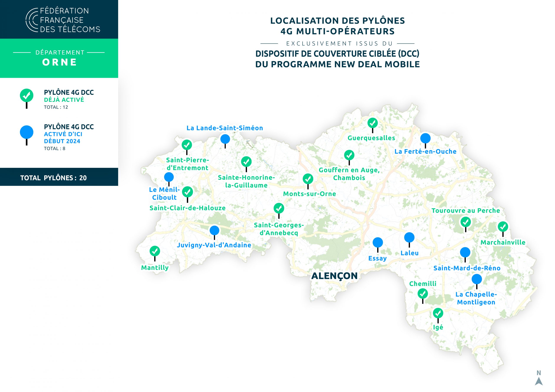Click the green pin above Marchainville
Viewport: 555px width, 392px height.
[503, 229]
